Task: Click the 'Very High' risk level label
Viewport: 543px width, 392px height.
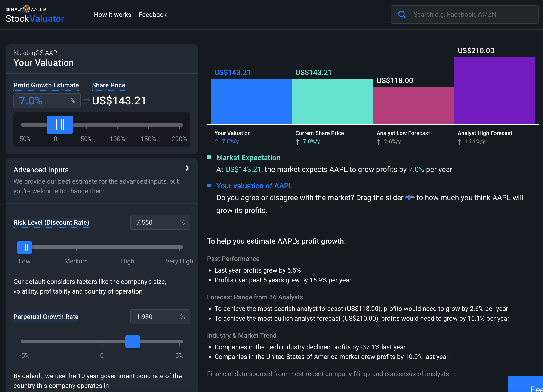Action: pyautogui.click(x=179, y=261)
